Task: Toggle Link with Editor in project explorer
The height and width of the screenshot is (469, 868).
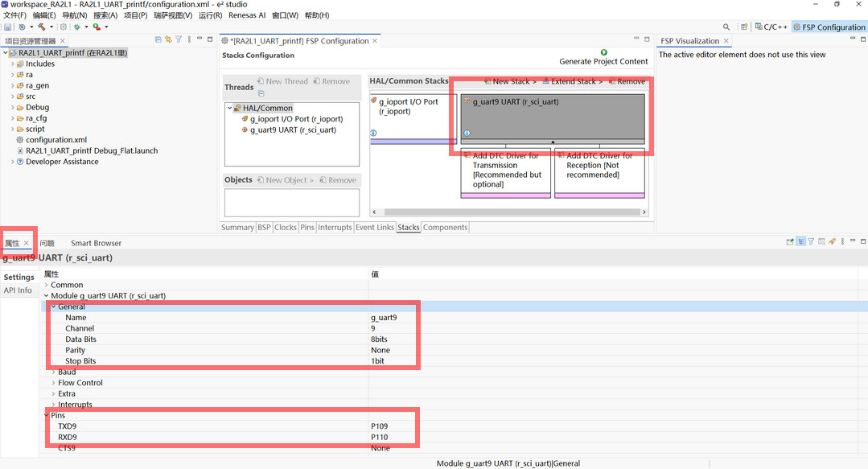Action: point(168,40)
